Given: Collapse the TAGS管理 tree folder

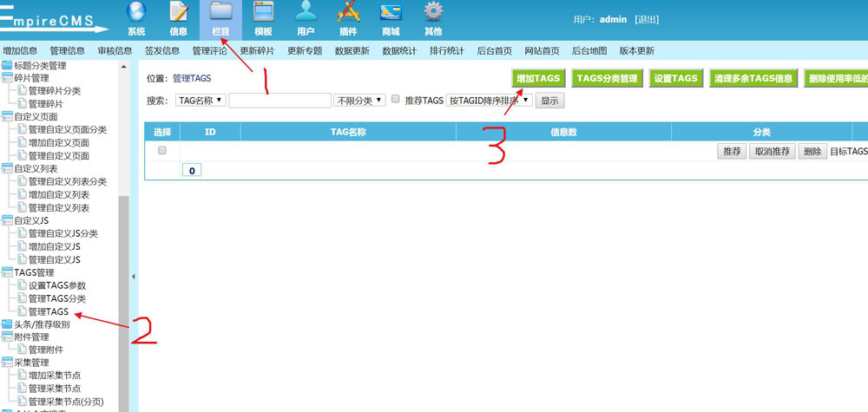Looking at the screenshot, I should 8,272.
